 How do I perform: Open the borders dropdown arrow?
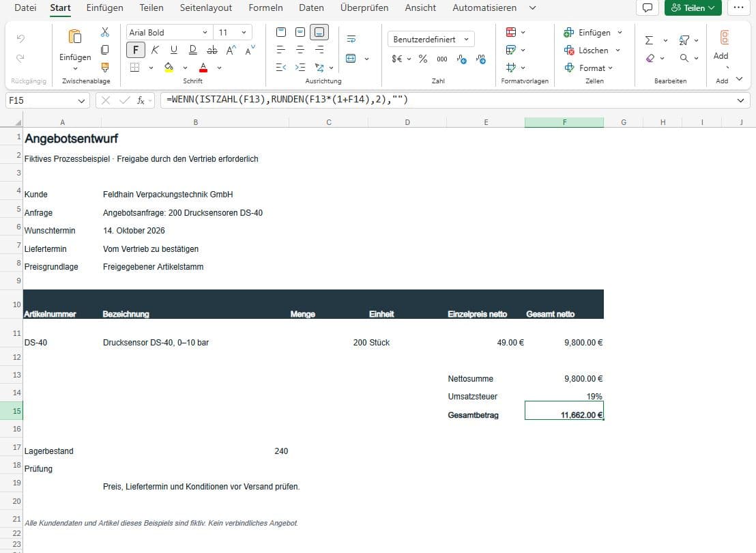coord(151,68)
